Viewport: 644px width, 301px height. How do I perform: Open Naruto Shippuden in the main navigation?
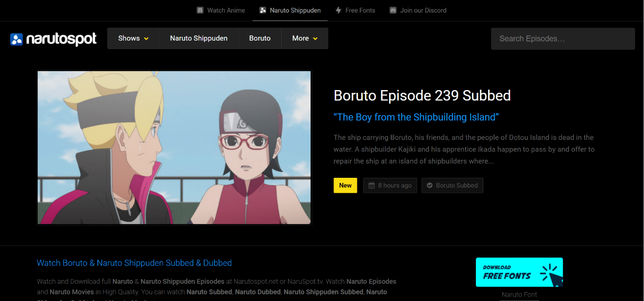coord(198,38)
